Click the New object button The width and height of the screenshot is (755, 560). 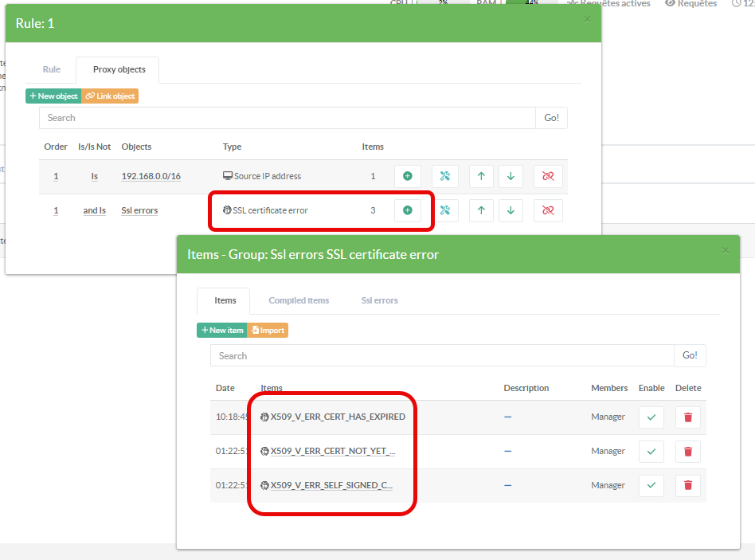(53, 96)
